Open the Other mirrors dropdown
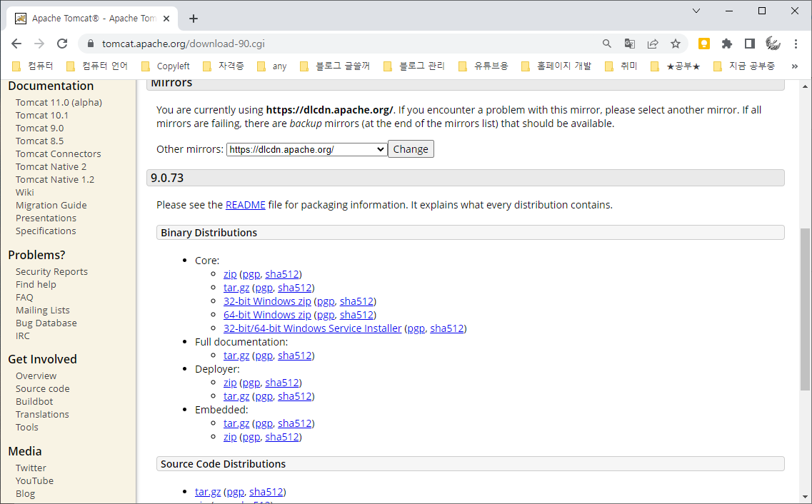The width and height of the screenshot is (812, 504). click(x=306, y=149)
